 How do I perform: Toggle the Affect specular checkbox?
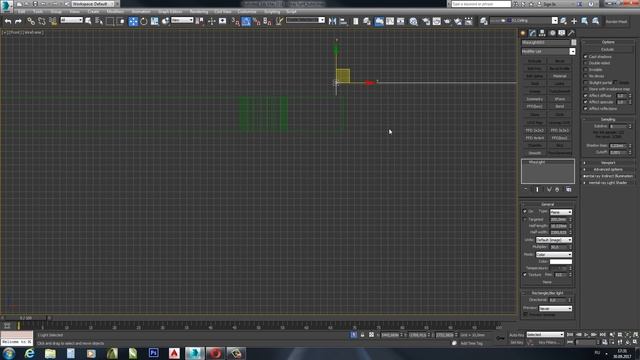(x=586, y=102)
